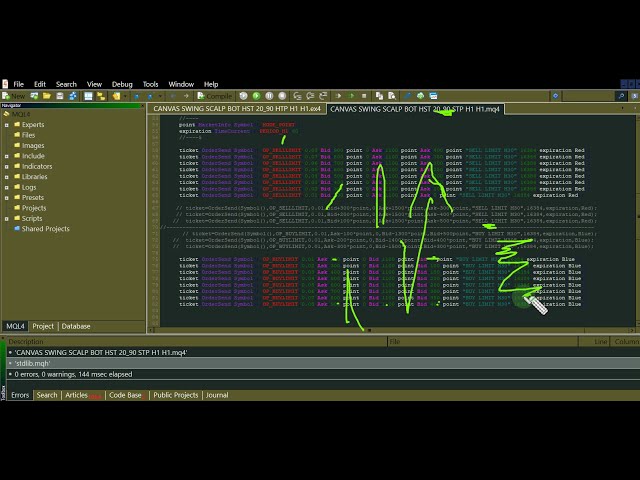Viewport: 640px width, 480px height.
Task: Open the Debug menu
Action: (122, 84)
